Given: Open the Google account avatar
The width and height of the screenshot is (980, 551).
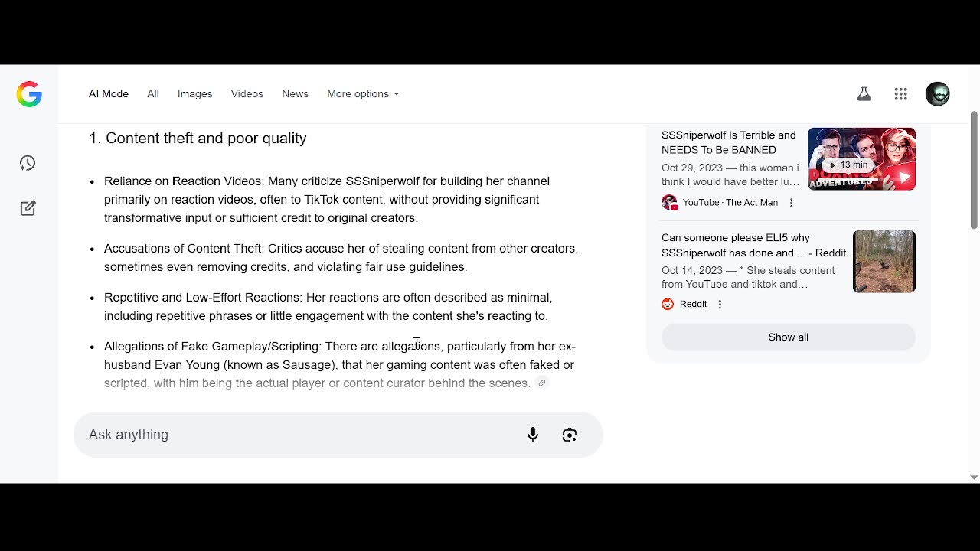Looking at the screenshot, I should point(937,94).
